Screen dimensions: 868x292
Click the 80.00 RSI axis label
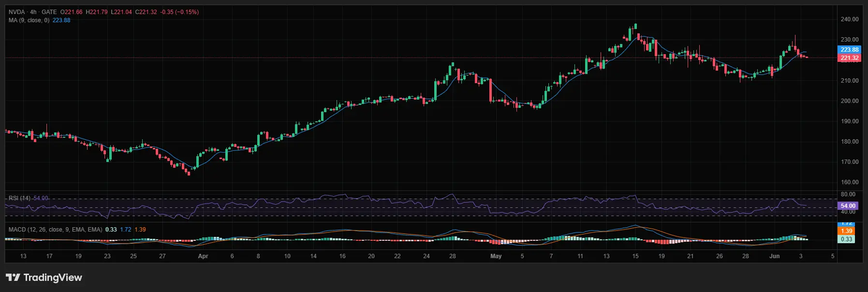click(848, 194)
